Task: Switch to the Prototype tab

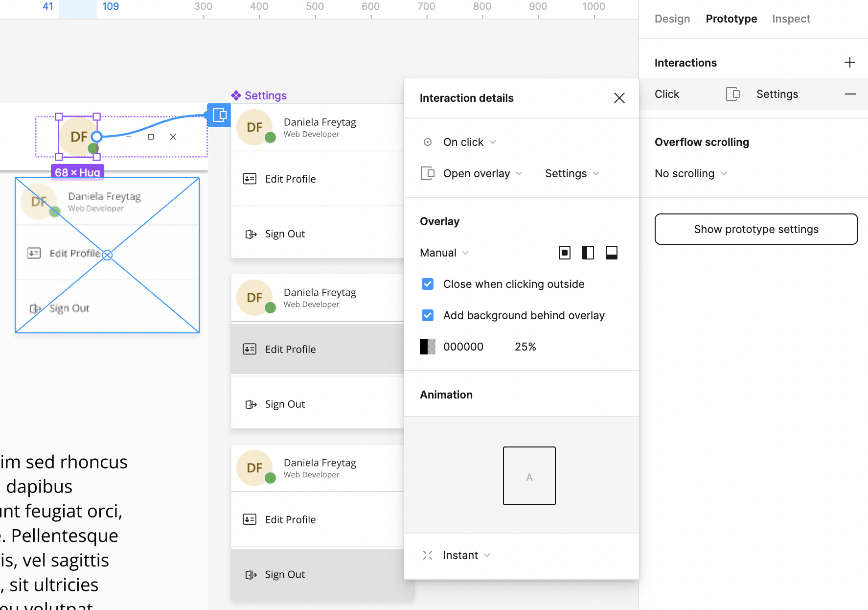Action: [x=731, y=19]
